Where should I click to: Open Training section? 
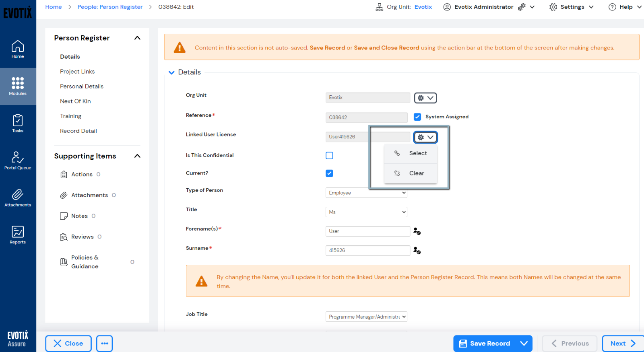(x=70, y=116)
